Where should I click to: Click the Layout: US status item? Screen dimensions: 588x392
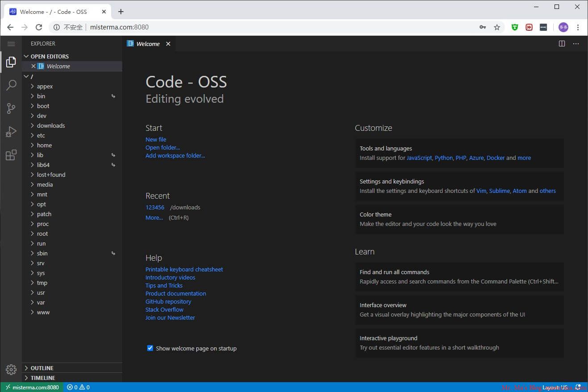(x=555, y=387)
